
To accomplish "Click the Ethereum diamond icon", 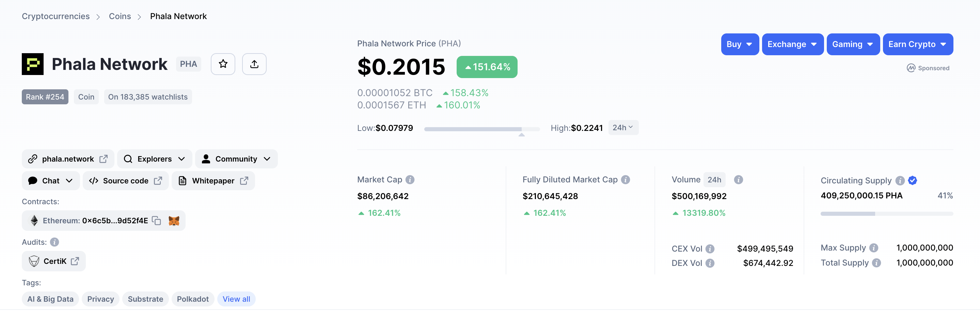I will tap(34, 221).
